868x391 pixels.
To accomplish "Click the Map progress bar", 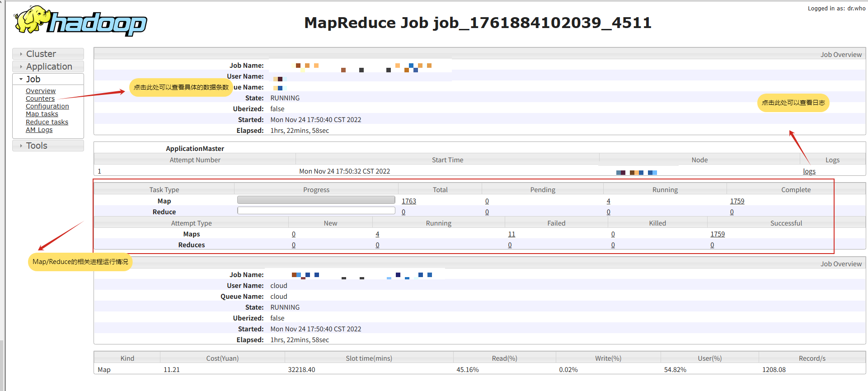I will (x=316, y=200).
